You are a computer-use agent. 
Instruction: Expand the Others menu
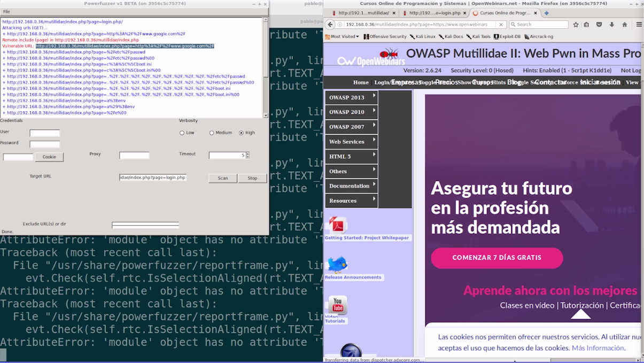coord(351,171)
